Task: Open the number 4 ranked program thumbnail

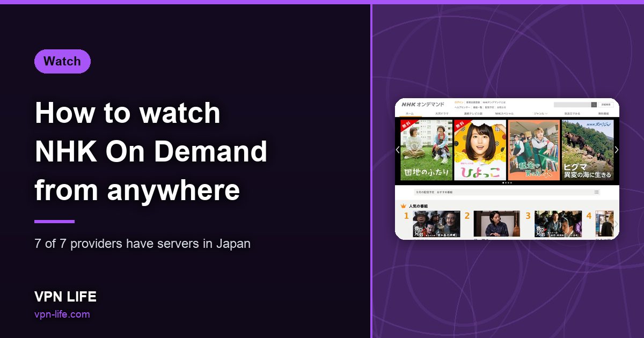Action: pos(604,224)
